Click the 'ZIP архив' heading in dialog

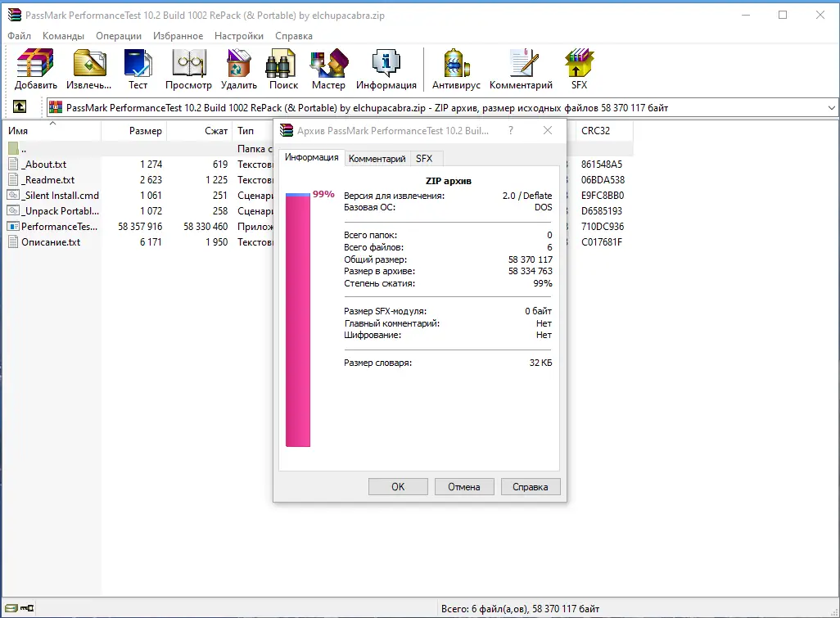[x=449, y=181]
